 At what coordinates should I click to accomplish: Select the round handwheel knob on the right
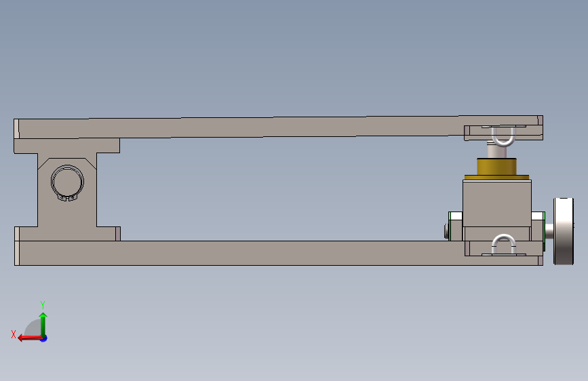point(564,231)
